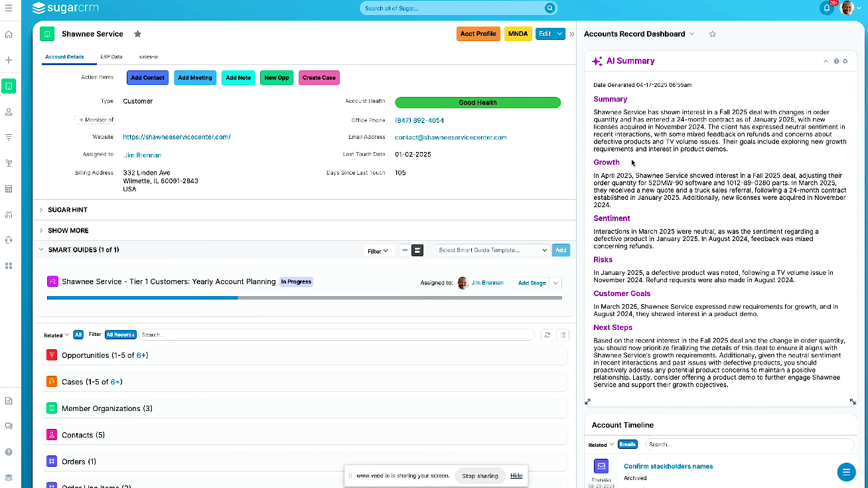Click the refresh icon in related records bar
Screen dimensions: 868x488
547,335
